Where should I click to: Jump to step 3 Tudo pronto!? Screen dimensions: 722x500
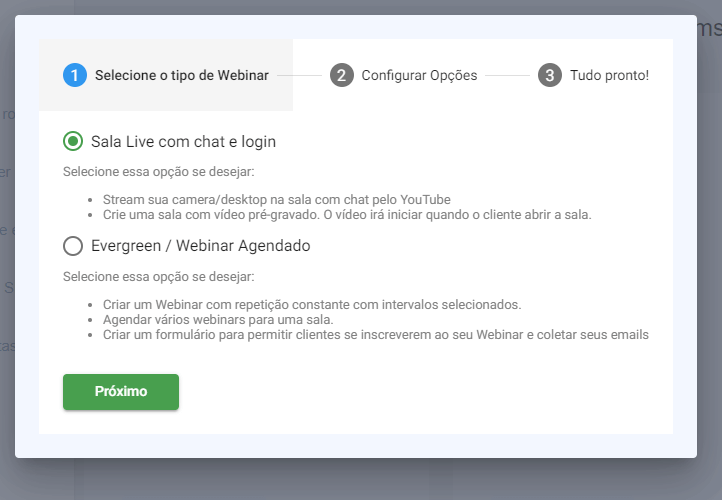pyautogui.click(x=593, y=75)
